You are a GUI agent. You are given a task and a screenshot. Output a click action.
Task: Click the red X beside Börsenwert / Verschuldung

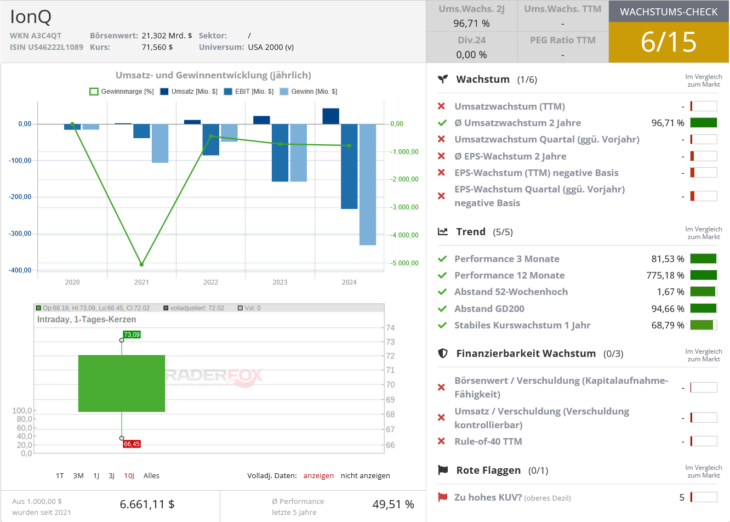click(441, 387)
